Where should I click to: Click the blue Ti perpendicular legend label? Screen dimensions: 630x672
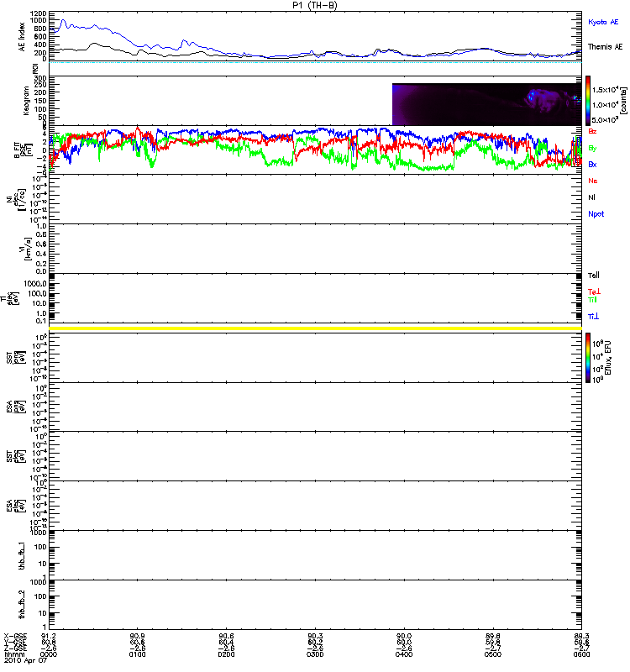coord(593,317)
